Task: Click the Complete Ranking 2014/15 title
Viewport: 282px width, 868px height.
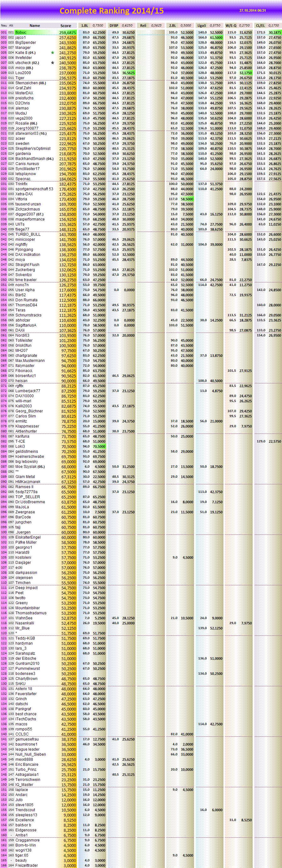Action: (112, 11)
